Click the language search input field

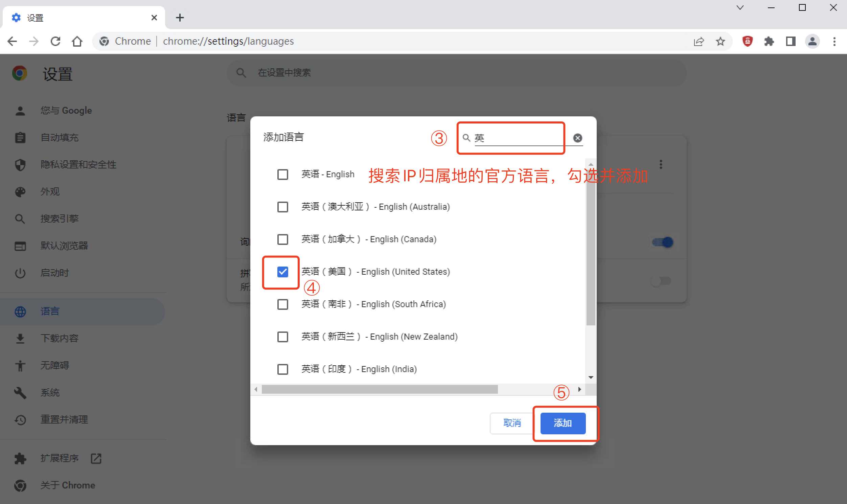tap(516, 138)
